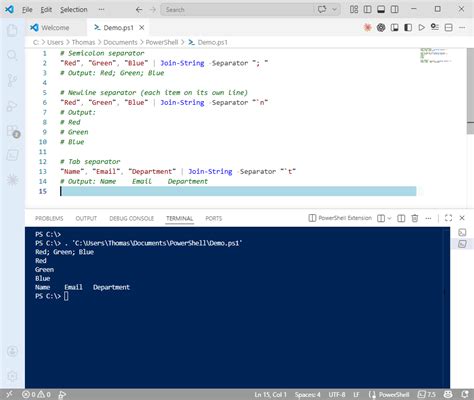
Task: Click the PowerShell Extension terminal label
Action: point(340,218)
